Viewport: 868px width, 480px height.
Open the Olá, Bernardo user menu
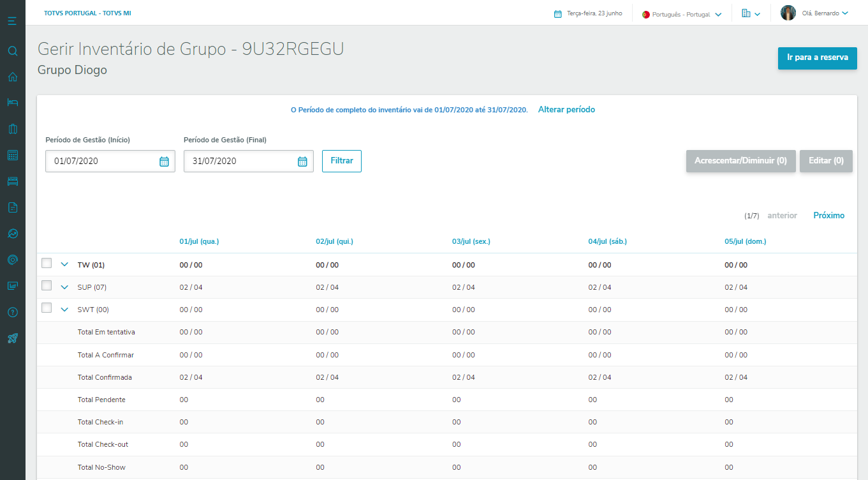[814, 13]
